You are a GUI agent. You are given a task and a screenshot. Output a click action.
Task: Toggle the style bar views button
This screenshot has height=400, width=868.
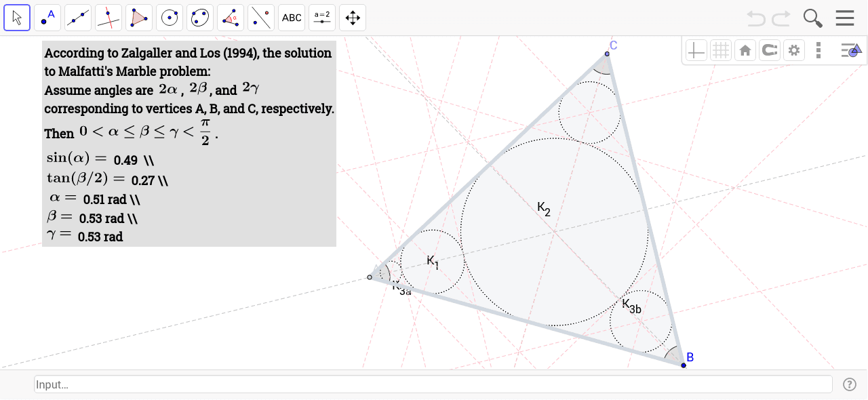pyautogui.click(x=851, y=50)
